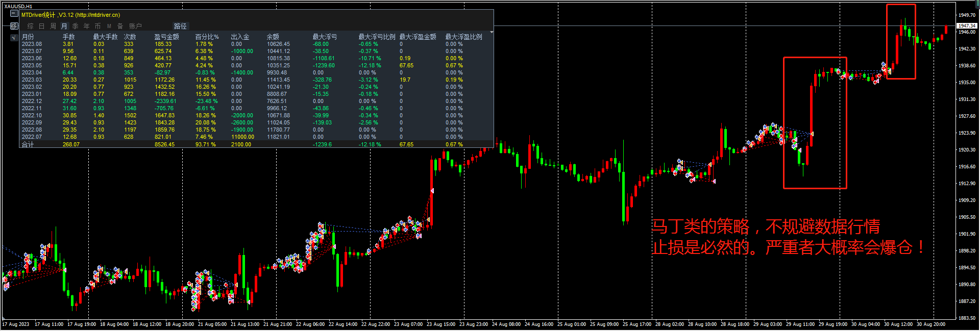Switch to the 季 quarterly tab
Image resolution: width=980 pixels, height=331 pixels.
pyautogui.click(x=75, y=26)
